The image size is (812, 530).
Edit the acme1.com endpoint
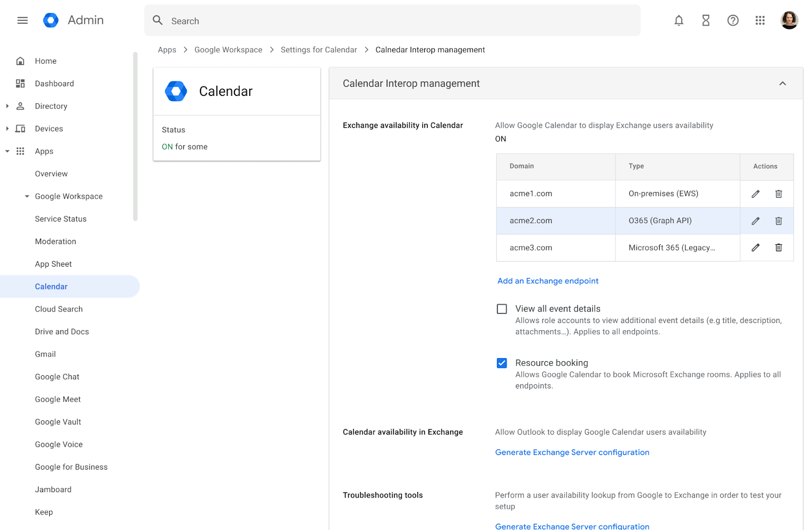tap(756, 194)
